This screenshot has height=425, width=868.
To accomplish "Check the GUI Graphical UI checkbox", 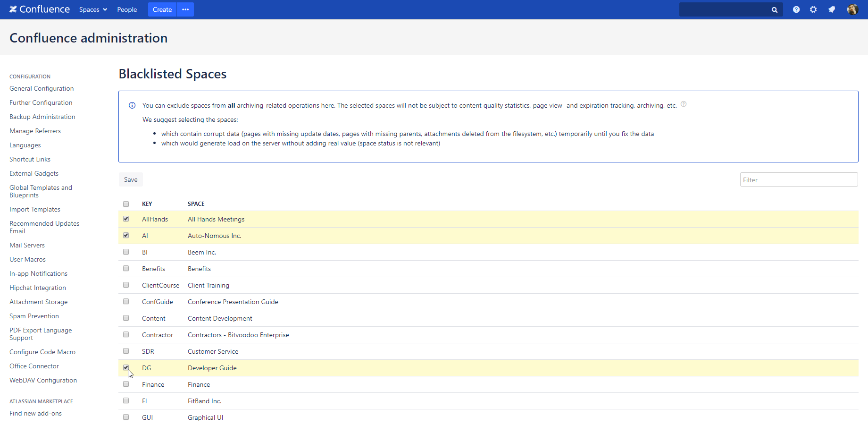I will 126,417.
